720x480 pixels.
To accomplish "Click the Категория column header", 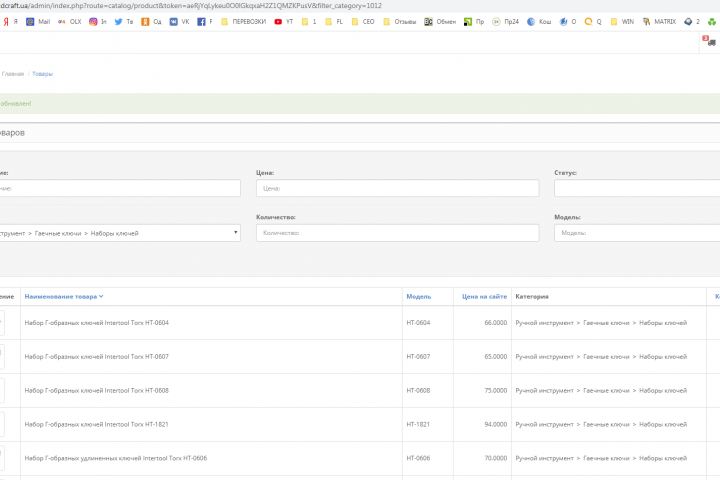I will (x=532, y=297).
